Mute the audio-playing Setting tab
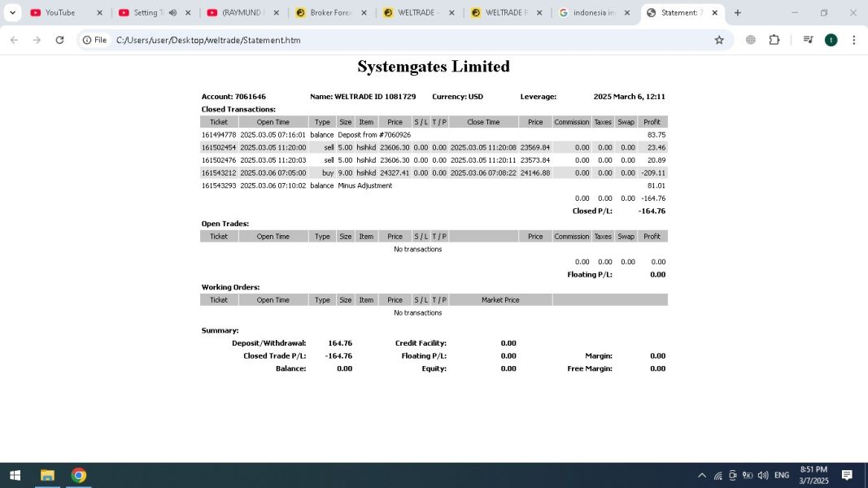Viewport: 868px width, 488px height. click(x=172, y=13)
